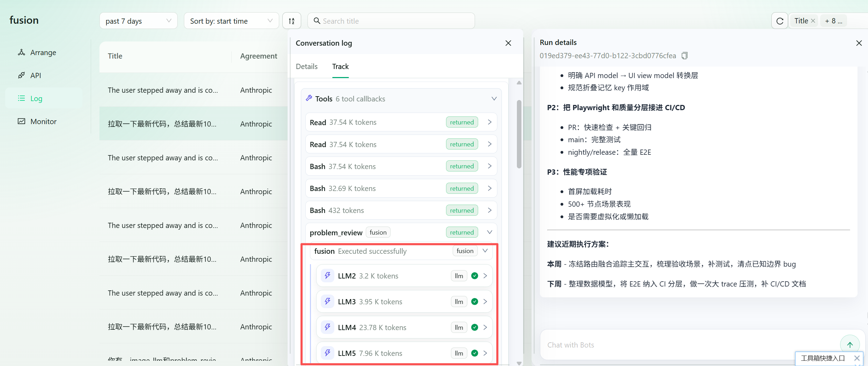Switch to the Track tab
868x366 pixels.
(x=340, y=66)
